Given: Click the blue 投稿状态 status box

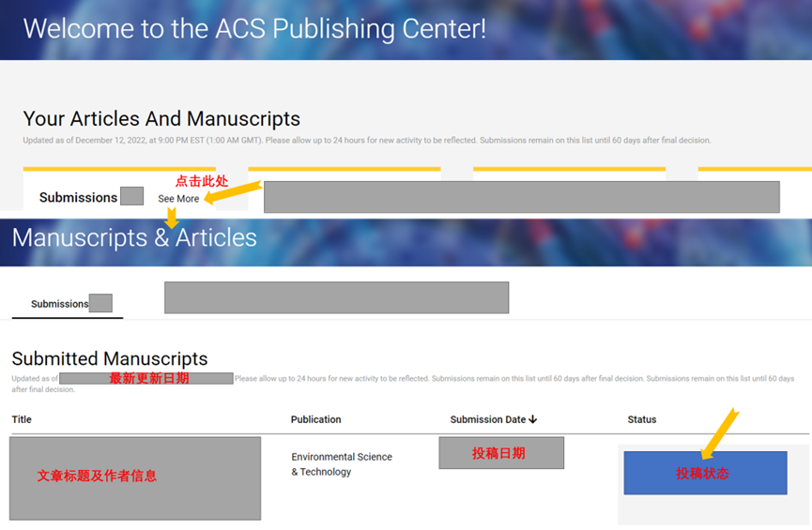Looking at the screenshot, I should [705, 473].
